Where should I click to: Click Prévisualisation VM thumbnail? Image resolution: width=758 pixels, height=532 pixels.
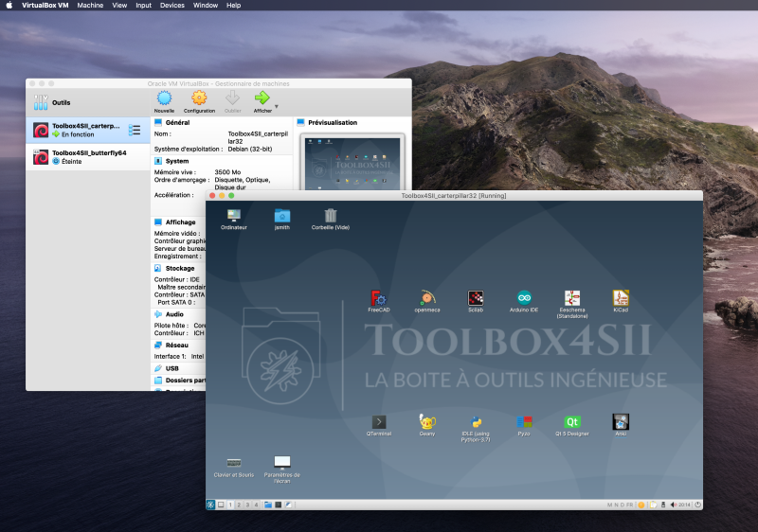[352, 163]
